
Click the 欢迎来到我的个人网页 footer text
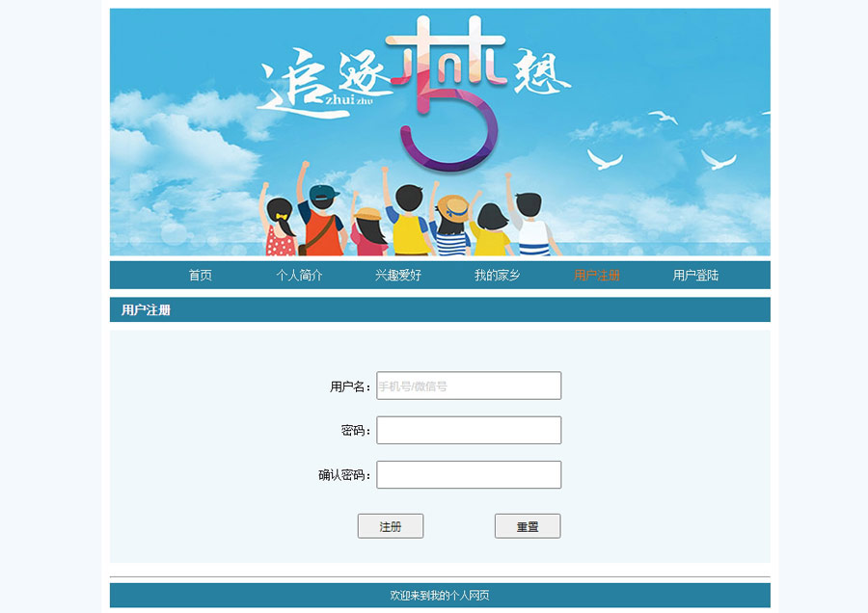(440, 596)
